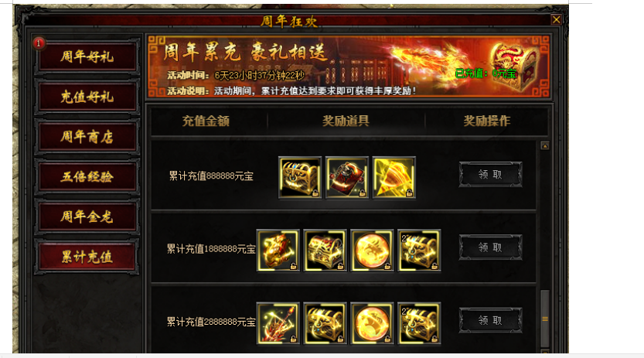644x358 pixels.
Task: Click the flaming weapon icon in 2888888 row
Action: (x=278, y=323)
